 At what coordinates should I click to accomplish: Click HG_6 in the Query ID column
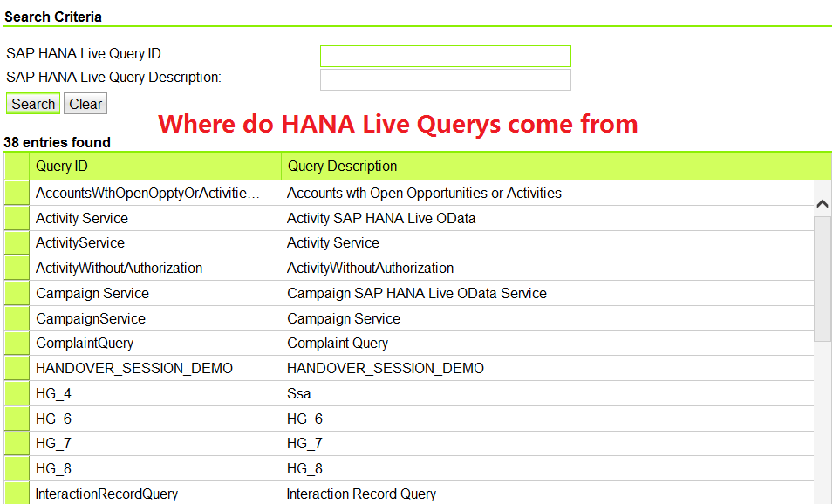tap(53, 419)
